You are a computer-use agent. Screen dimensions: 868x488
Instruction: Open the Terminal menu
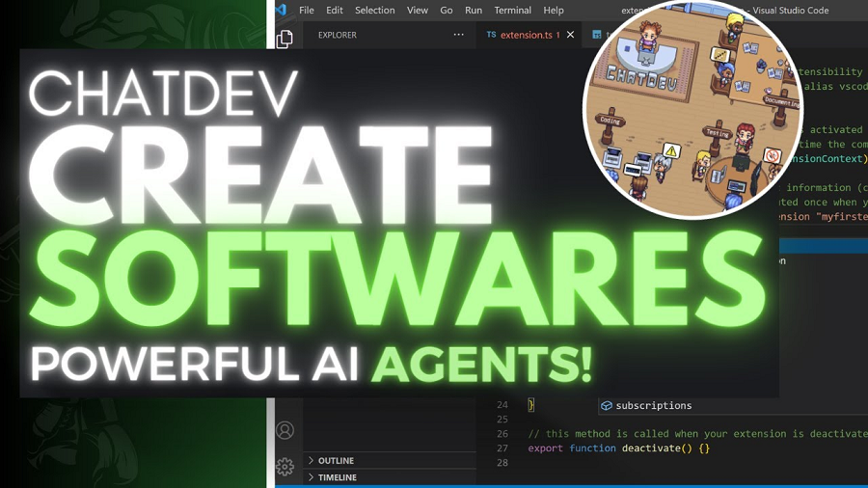pos(512,11)
